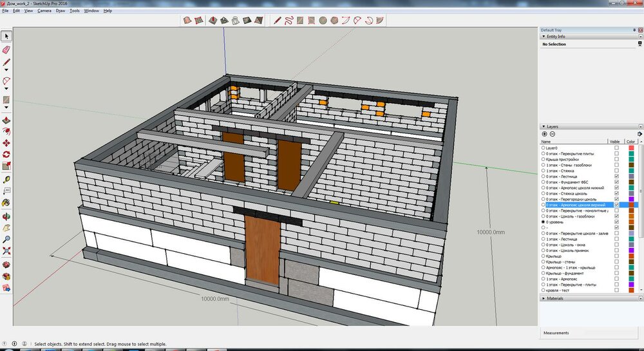Select the Eraser tool in left toolbar
This screenshot has height=351, width=644.
6,50
